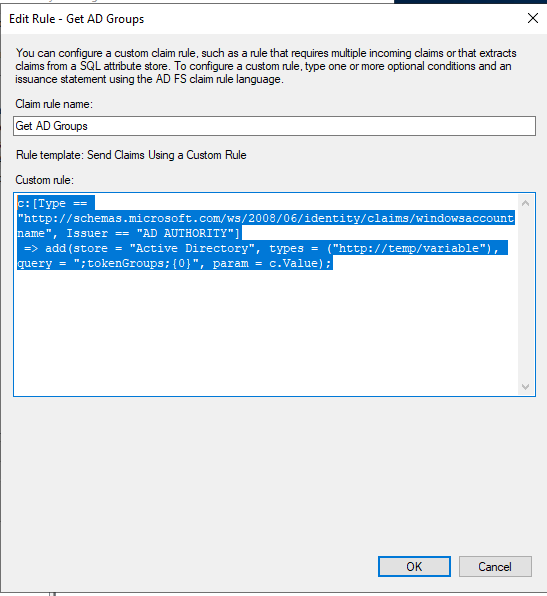Click the "Edit Rule - Get AD Groups" title bar
This screenshot has height=596, width=547.
coord(76,19)
